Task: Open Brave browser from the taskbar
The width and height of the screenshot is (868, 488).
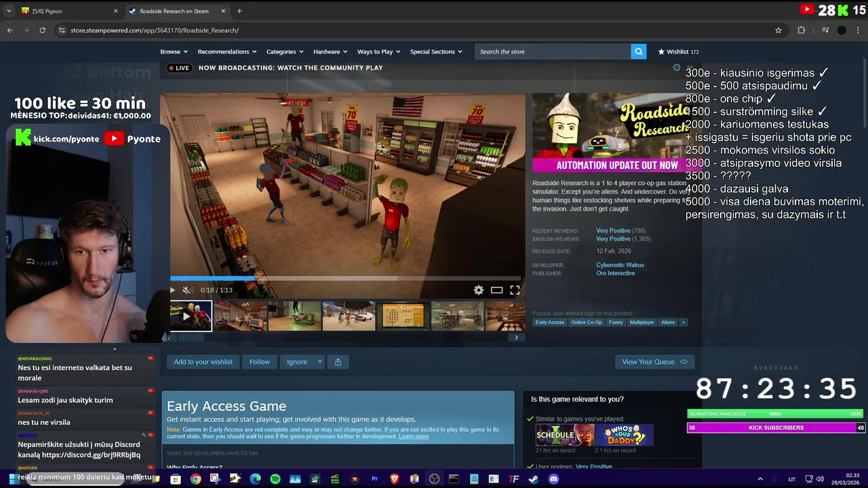Action: coord(395,479)
